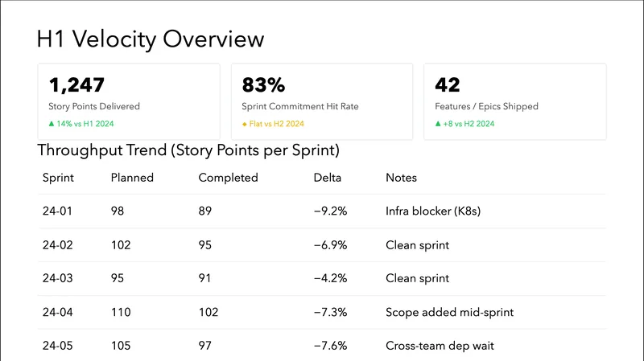Select the 42 features shipped number
This screenshot has width=644, height=361.
pos(448,84)
